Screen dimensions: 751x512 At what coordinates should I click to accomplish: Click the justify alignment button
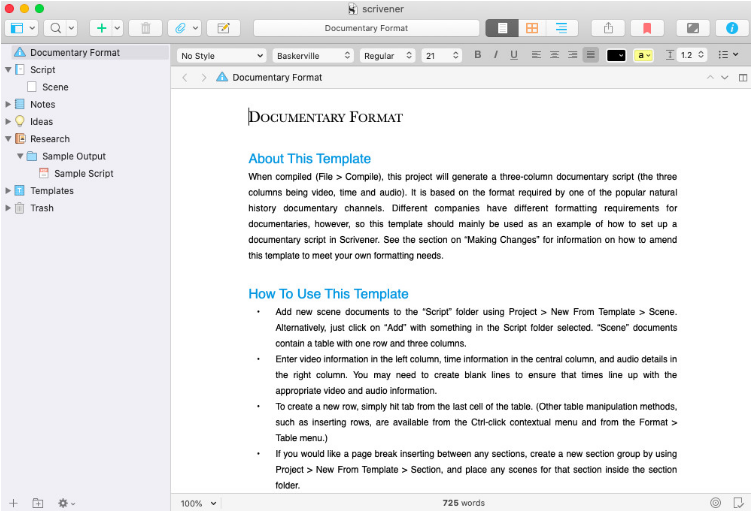[590, 55]
